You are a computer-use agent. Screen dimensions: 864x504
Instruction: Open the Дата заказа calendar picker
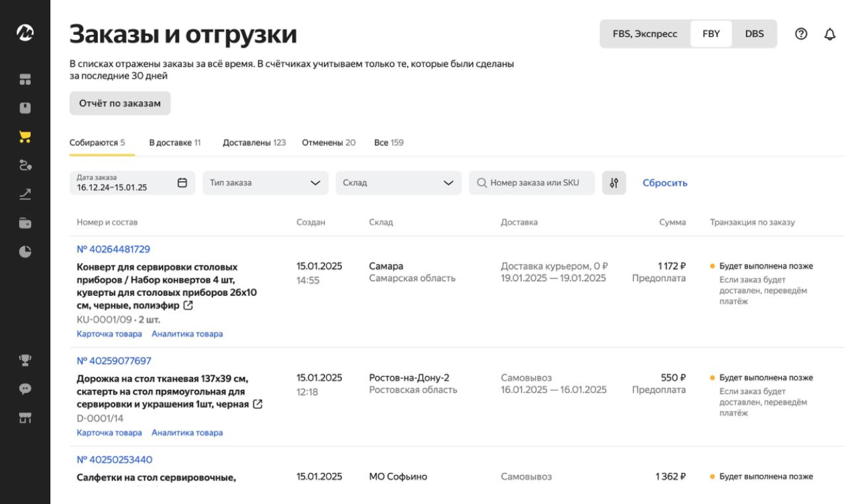coord(182,182)
